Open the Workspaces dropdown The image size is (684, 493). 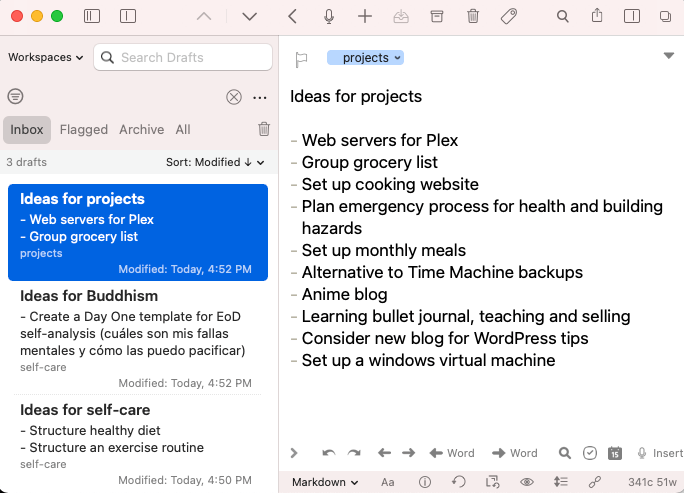tap(45, 57)
